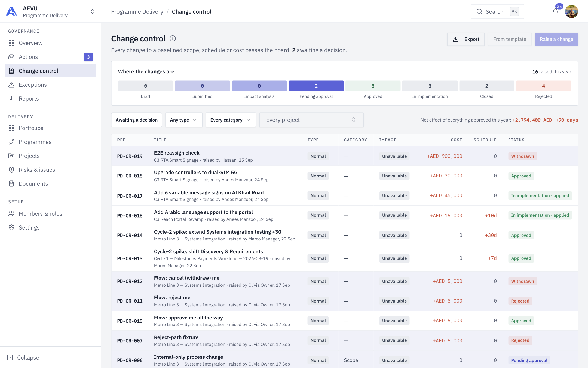Open Risks & issues in sidebar
This screenshot has height=368, width=588.
[x=50, y=170]
